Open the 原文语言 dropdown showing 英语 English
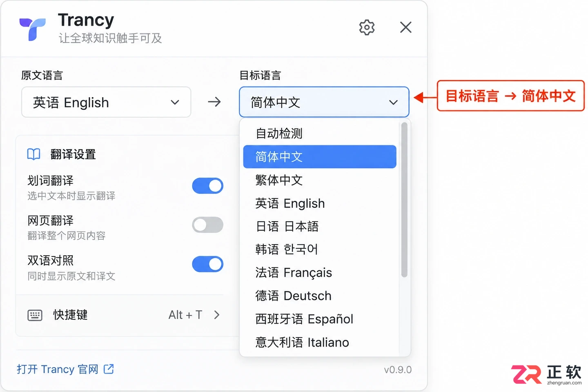588x392 pixels. coord(106,102)
